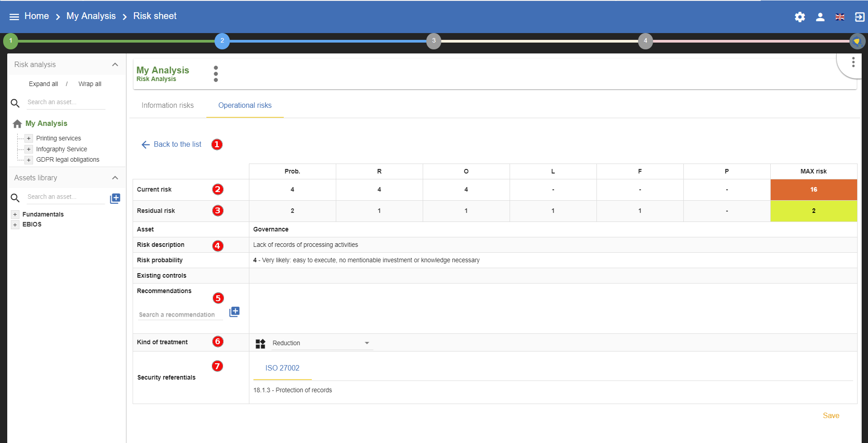Open the Kind of treatment dropdown
Image resolution: width=868 pixels, height=443 pixels.
(322, 343)
